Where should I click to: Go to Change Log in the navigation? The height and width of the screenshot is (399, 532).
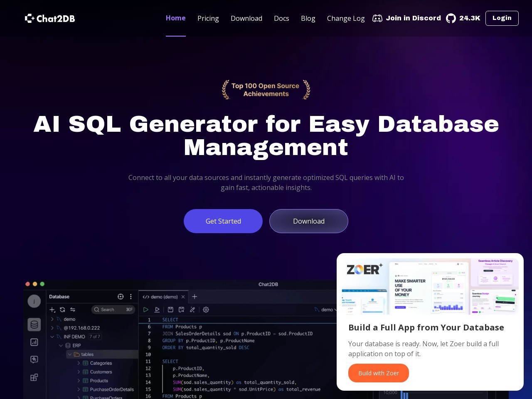click(345, 18)
